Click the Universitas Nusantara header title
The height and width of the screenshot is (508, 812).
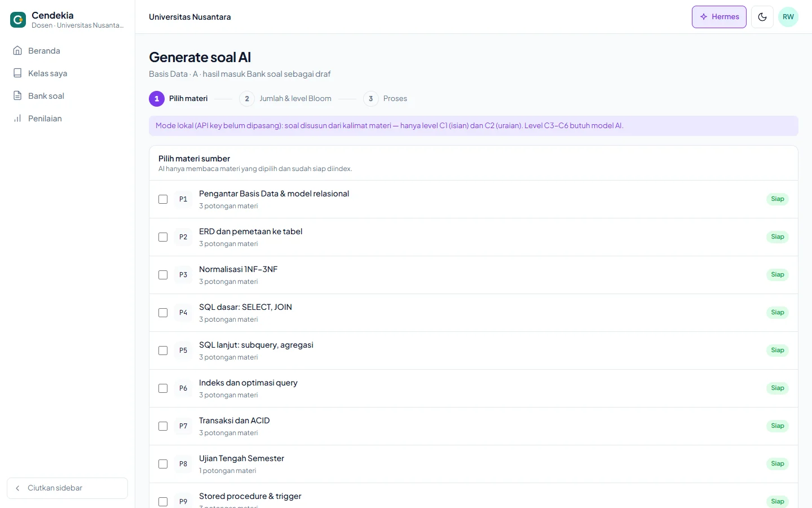(x=190, y=17)
